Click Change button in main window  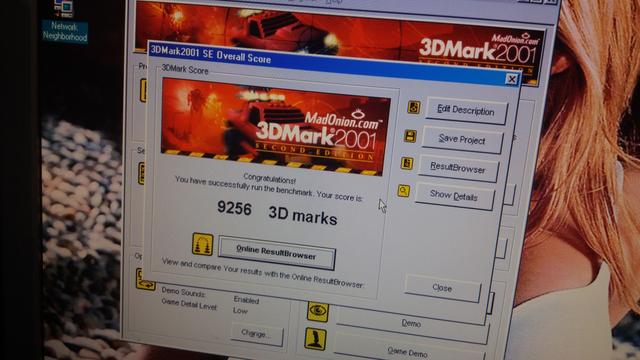point(256,334)
